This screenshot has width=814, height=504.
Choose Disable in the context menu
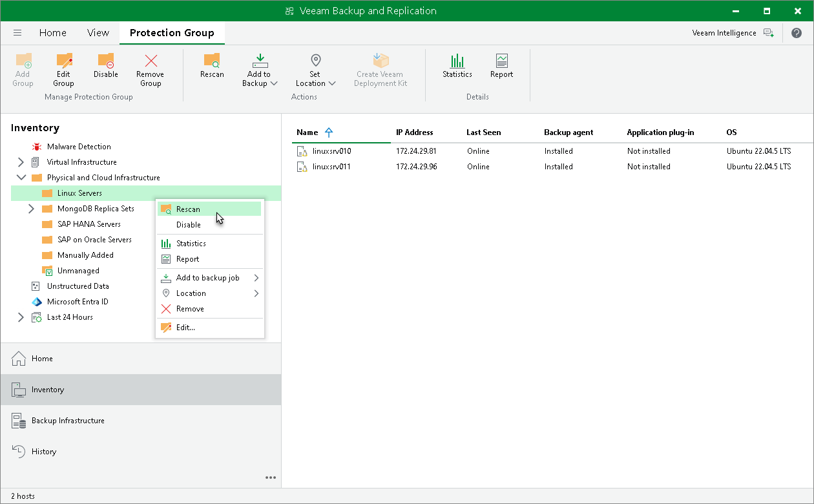click(209, 225)
